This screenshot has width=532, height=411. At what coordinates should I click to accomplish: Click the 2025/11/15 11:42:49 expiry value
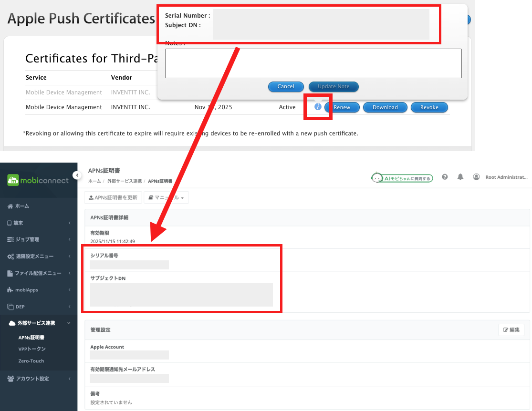tap(113, 241)
